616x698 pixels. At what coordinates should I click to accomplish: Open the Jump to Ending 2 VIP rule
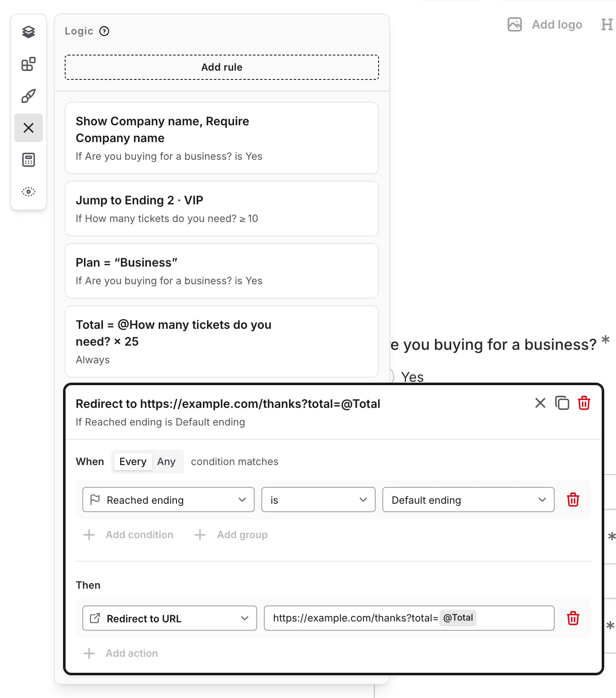coord(222,209)
